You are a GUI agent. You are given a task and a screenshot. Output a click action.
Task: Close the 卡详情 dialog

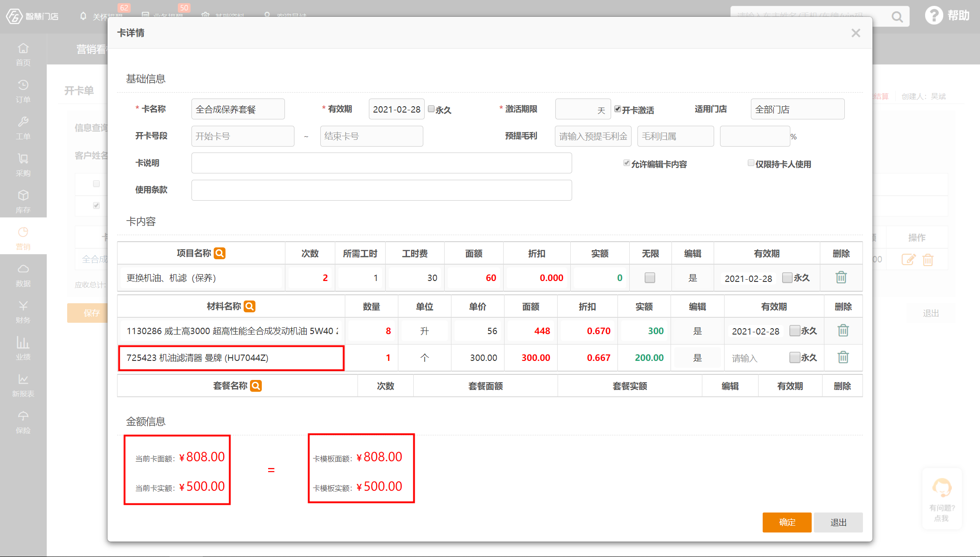click(856, 33)
